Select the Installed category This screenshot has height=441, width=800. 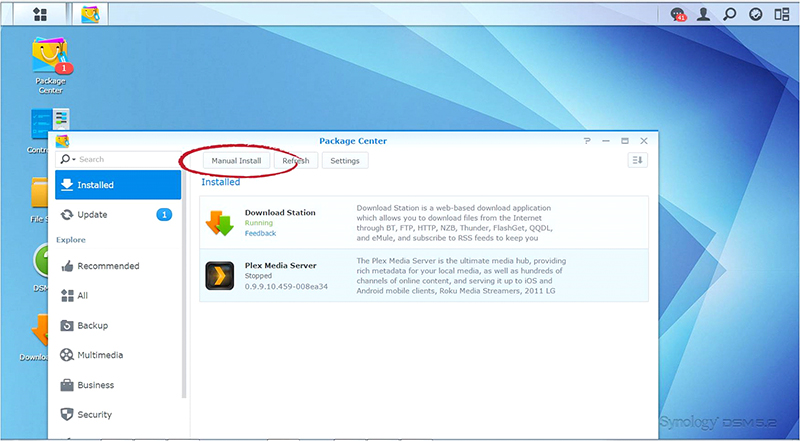(x=118, y=185)
